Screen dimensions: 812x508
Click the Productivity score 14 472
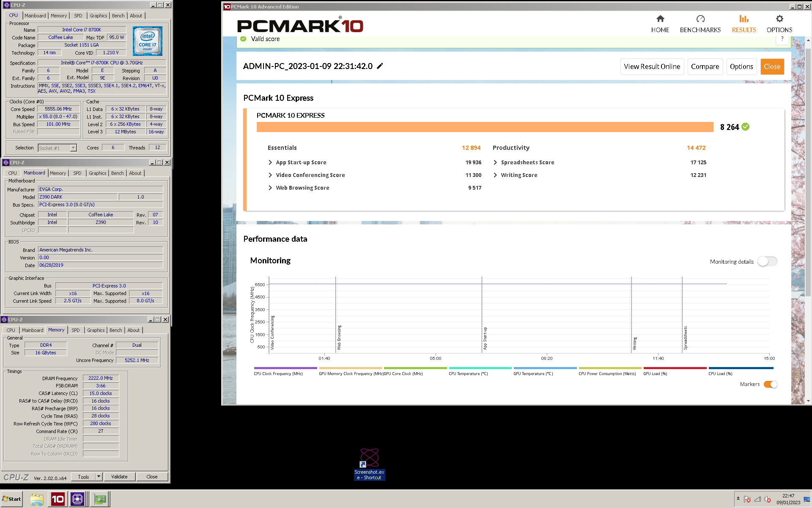coord(696,148)
